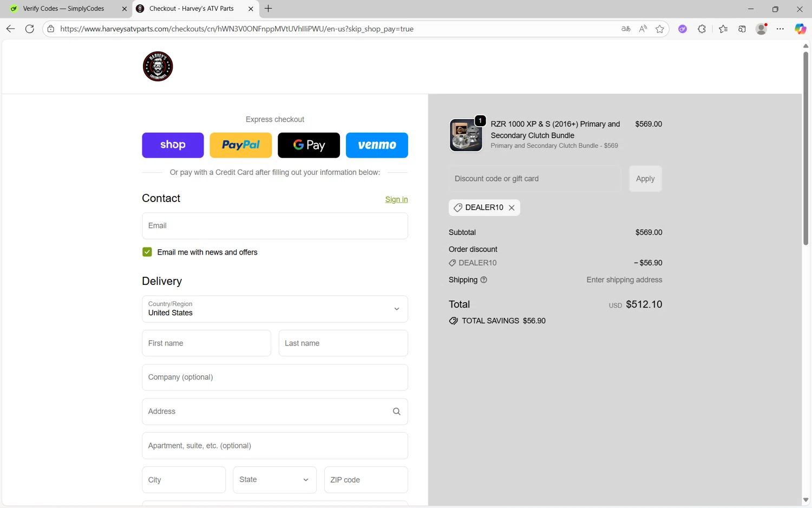Open the State dropdown
Viewport: 812px width, 508px height.
pyautogui.click(x=275, y=480)
